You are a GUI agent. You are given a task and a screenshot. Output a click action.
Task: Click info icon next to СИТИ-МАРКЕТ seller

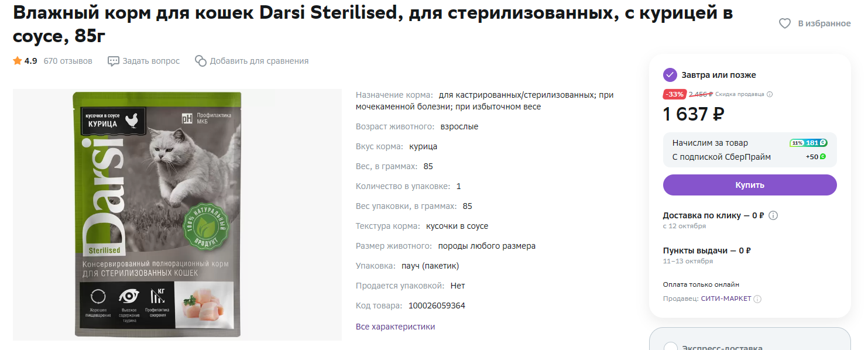(x=757, y=299)
